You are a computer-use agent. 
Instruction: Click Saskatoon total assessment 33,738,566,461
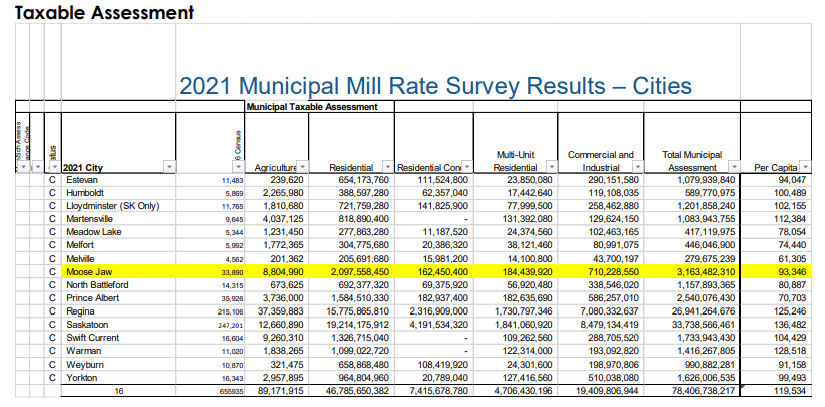coord(704,325)
